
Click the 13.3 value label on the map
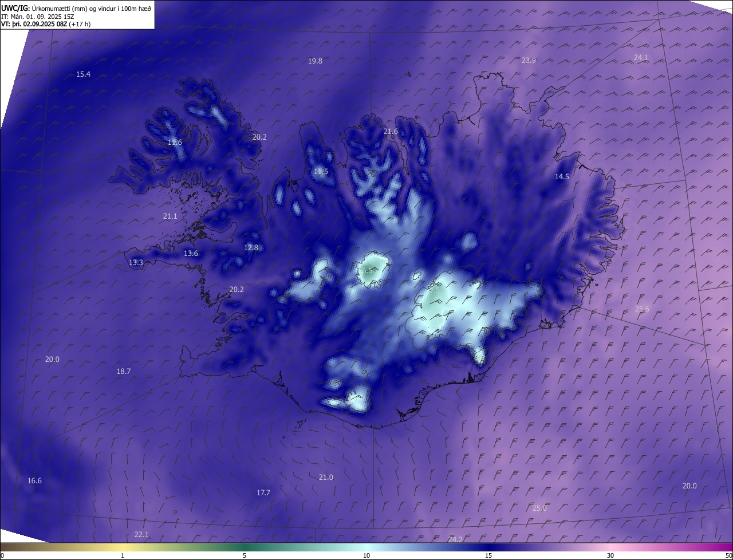coord(136,263)
